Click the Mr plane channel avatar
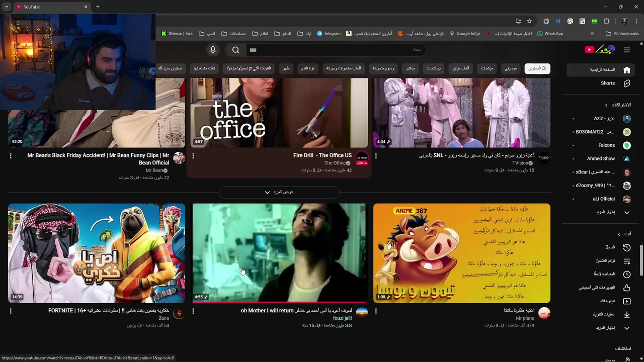Viewport: 644px width, 362px height. pos(544,313)
